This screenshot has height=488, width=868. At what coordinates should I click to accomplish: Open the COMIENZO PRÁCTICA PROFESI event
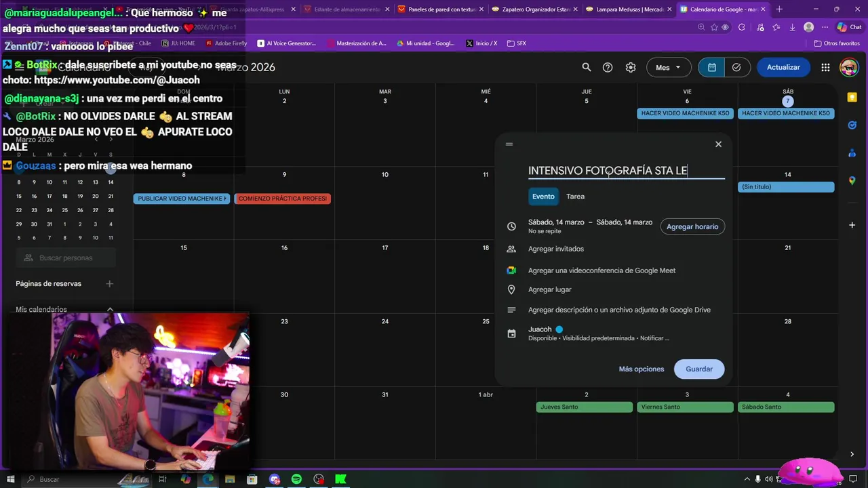(282, 199)
